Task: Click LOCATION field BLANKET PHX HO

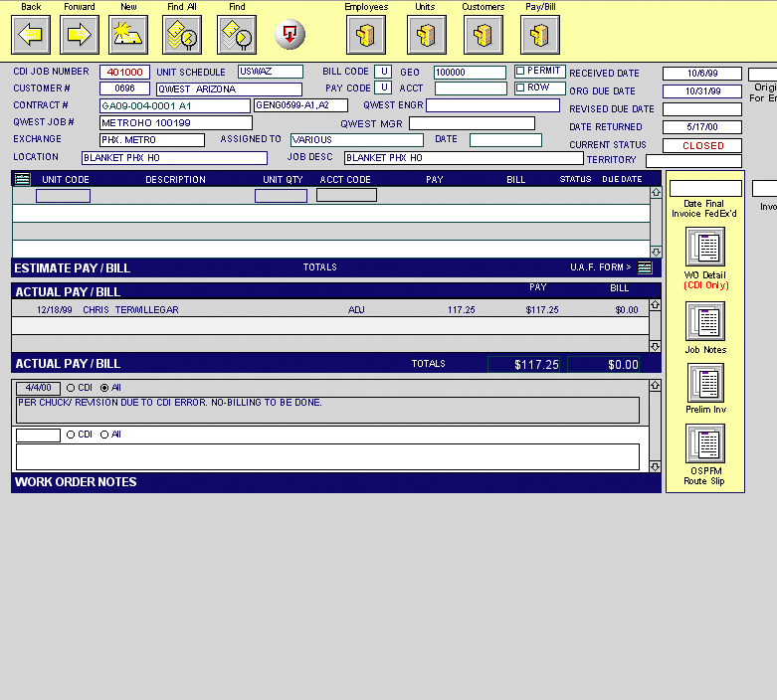Action: (174, 158)
